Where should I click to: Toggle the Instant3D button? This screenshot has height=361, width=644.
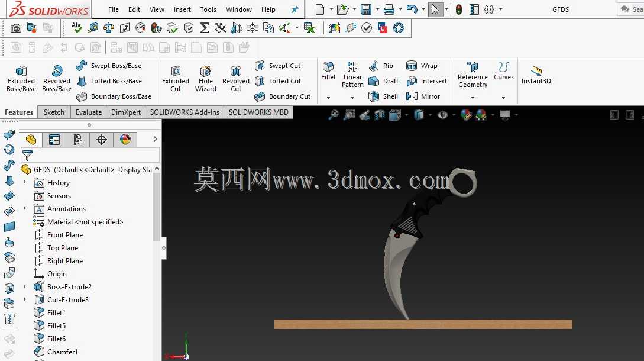(536, 75)
